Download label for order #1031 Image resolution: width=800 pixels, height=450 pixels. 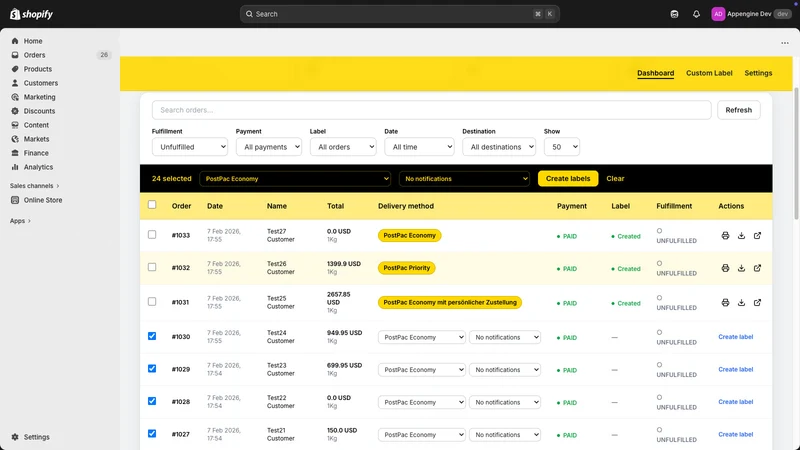(x=741, y=303)
